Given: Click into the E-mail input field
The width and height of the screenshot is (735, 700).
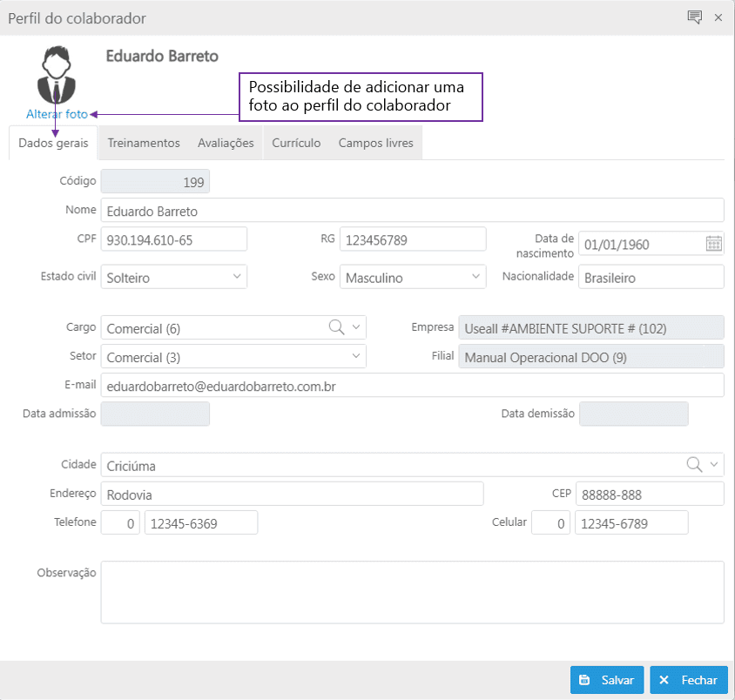Looking at the screenshot, I should point(412,385).
